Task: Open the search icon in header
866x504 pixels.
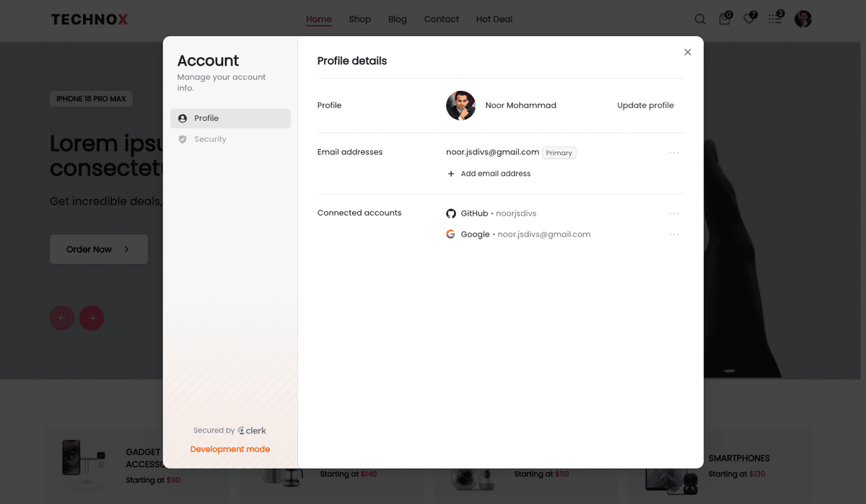Action: pyautogui.click(x=699, y=19)
